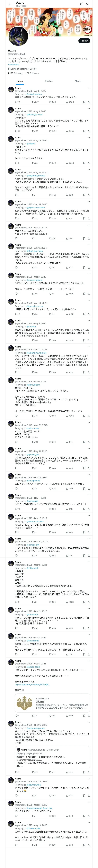Screen dimensions: 98x868
Task: Click the Translate bio link
Action: coord(14,64)
